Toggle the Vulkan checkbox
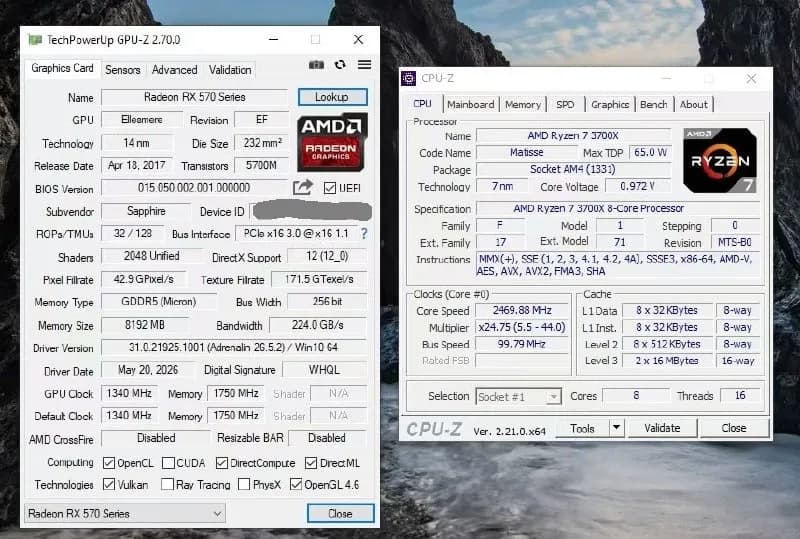The image size is (800, 539). click(x=109, y=484)
